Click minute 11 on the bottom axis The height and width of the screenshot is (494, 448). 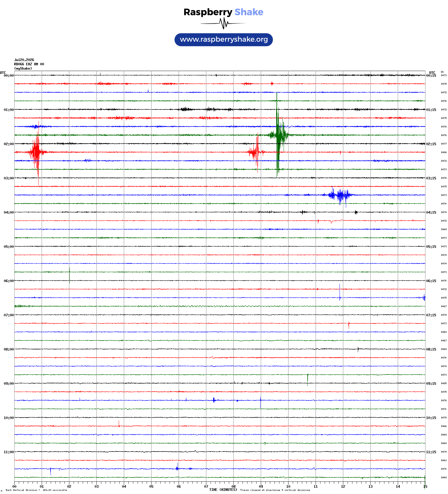pos(316,487)
